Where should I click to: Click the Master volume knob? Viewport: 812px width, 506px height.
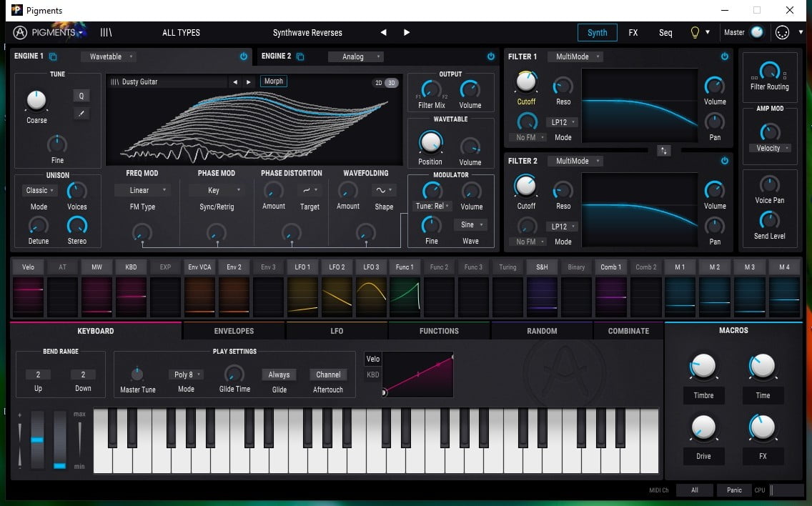coord(756,32)
